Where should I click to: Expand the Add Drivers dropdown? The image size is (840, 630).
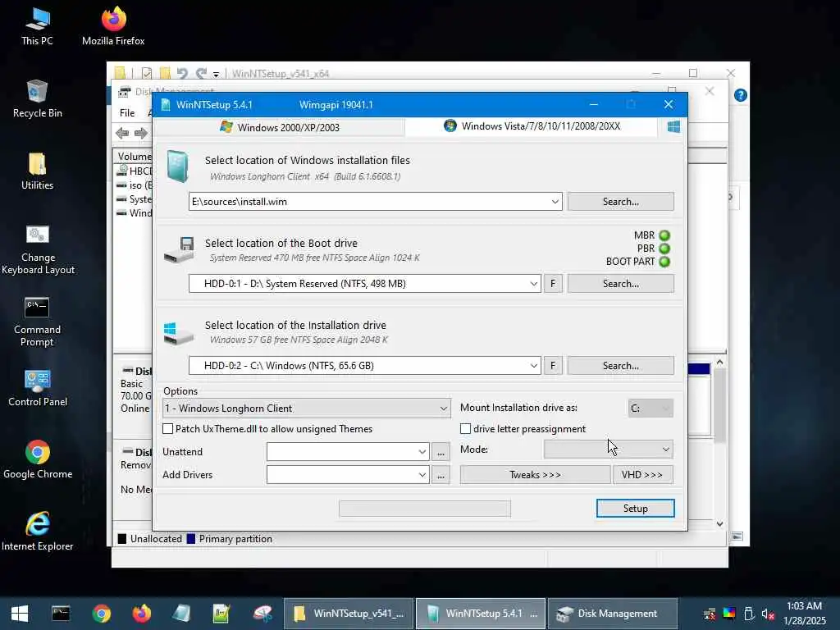[x=422, y=475]
